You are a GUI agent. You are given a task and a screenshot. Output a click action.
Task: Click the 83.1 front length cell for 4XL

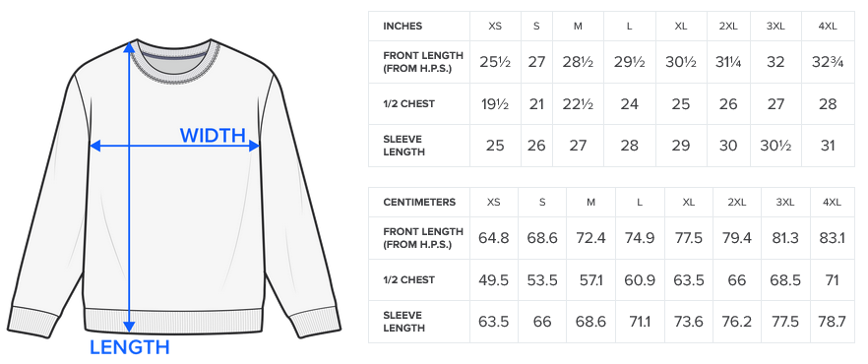[x=832, y=238]
